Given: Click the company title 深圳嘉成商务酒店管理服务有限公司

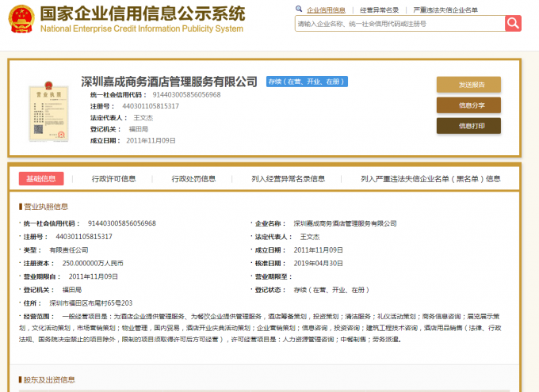Looking at the screenshot, I should pyautogui.click(x=169, y=82).
